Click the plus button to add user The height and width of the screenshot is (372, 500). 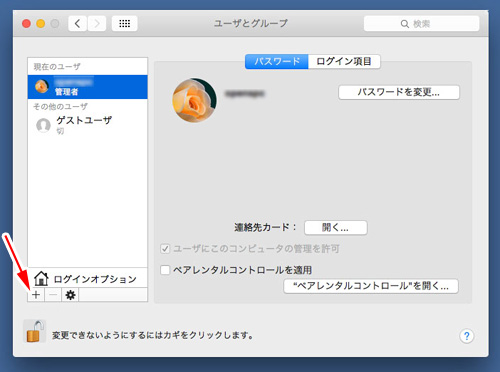[x=36, y=295]
